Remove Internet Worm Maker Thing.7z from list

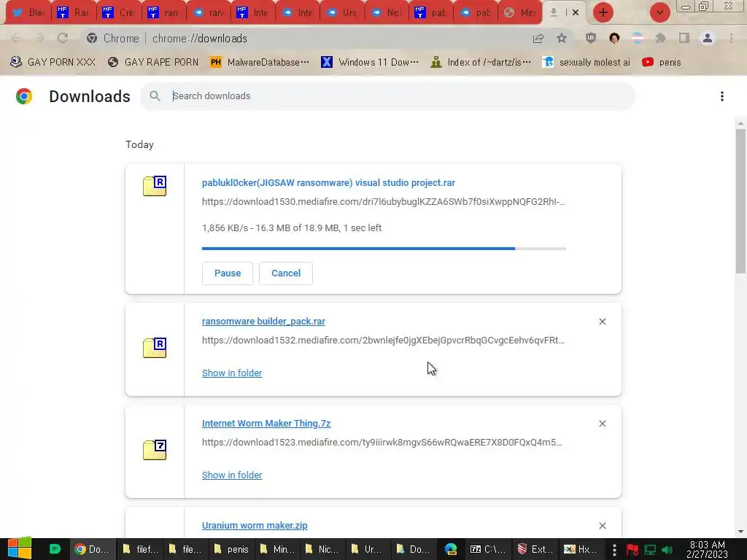tap(602, 424)
